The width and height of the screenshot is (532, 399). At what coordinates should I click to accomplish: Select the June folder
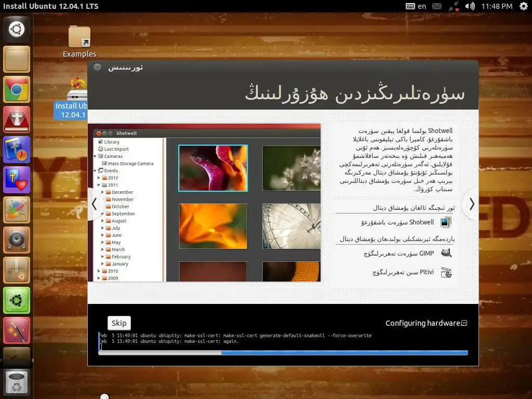coord(113,235)
